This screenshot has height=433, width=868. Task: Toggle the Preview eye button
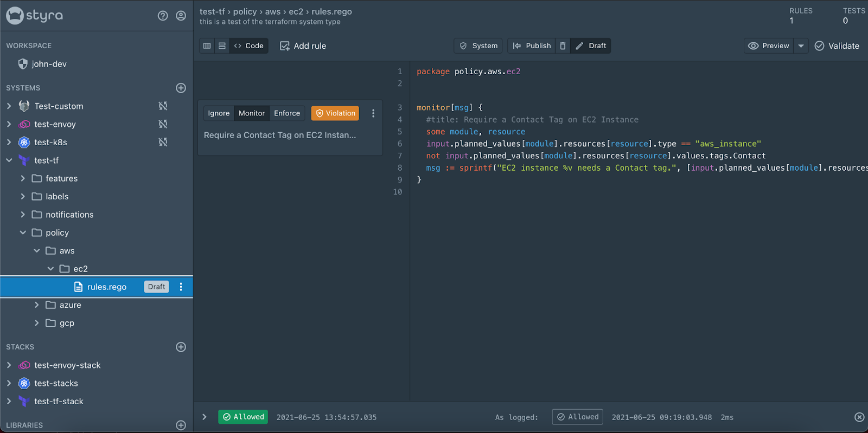point(769,46)
